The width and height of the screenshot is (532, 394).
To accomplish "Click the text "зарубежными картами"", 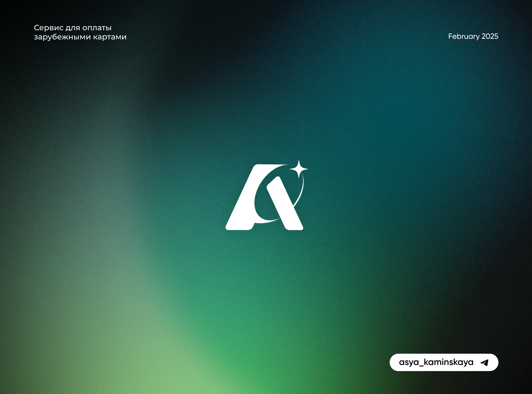I will [80, 37].
